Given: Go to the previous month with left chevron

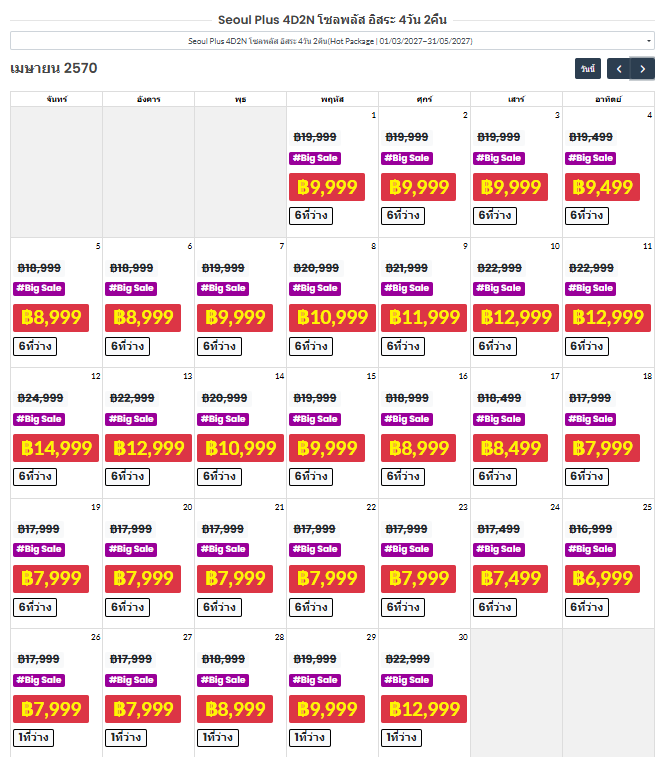Looking at the screenshot, I should point(619,69).
